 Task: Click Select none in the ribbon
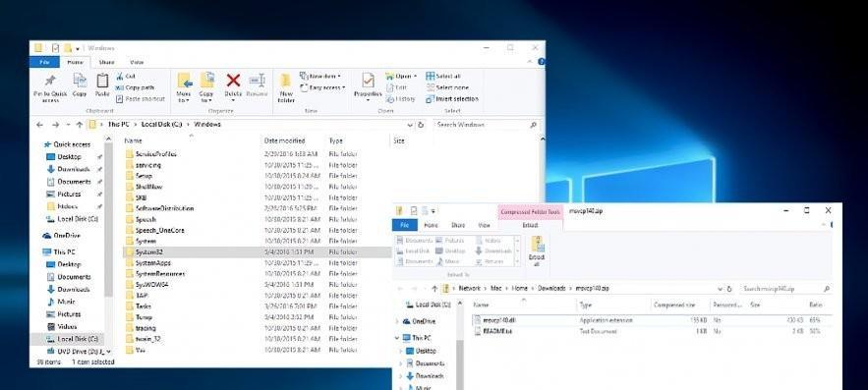447,87
